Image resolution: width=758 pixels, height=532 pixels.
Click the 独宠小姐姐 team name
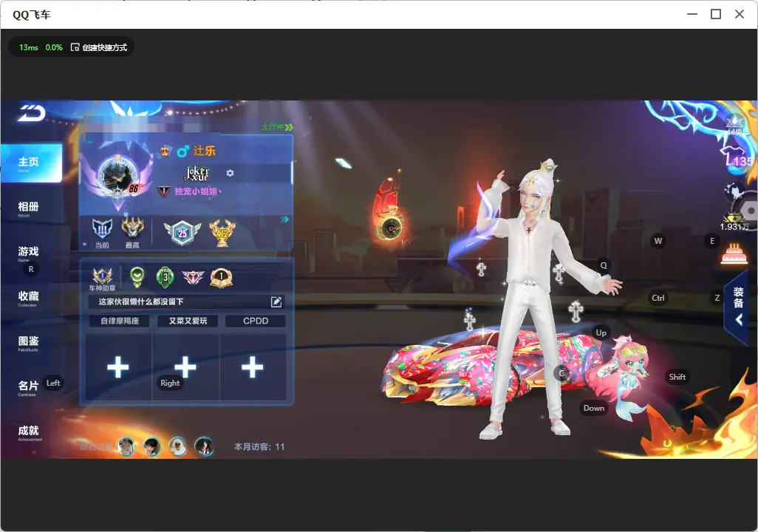[x=197, y=191]
